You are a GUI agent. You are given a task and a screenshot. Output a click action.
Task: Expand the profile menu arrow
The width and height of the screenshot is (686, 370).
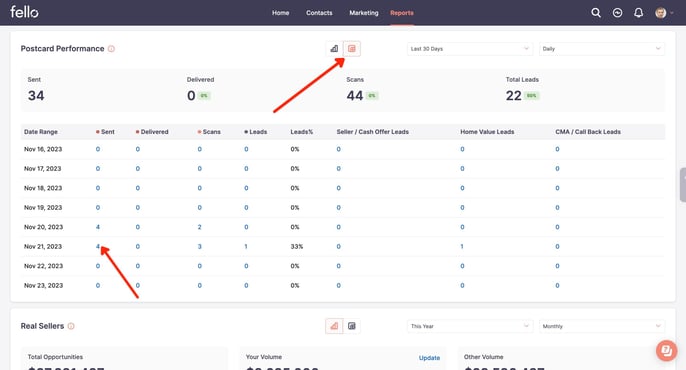672,13
